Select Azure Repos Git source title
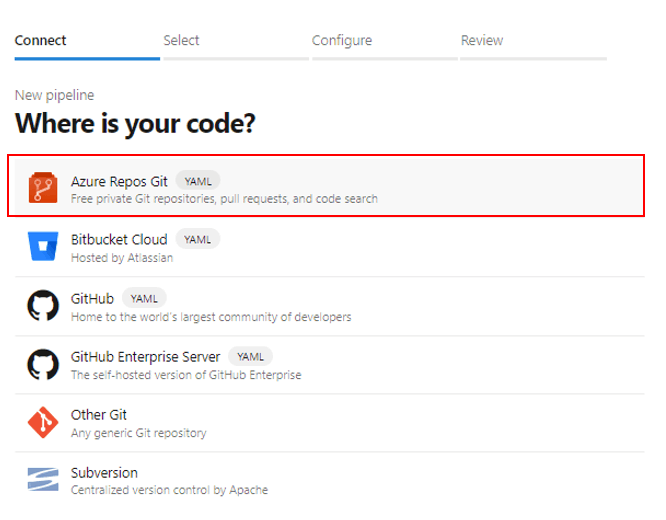The height and width of the screenshot is (520, 666). coord(119,181)
